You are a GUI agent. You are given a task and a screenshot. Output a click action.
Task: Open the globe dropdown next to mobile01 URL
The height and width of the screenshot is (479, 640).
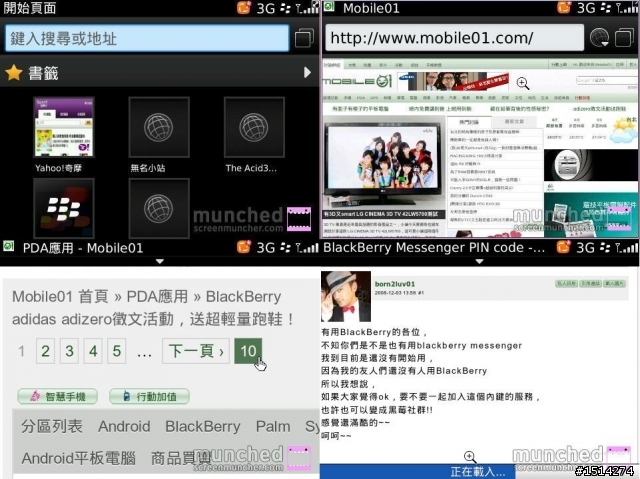(599, 38)
